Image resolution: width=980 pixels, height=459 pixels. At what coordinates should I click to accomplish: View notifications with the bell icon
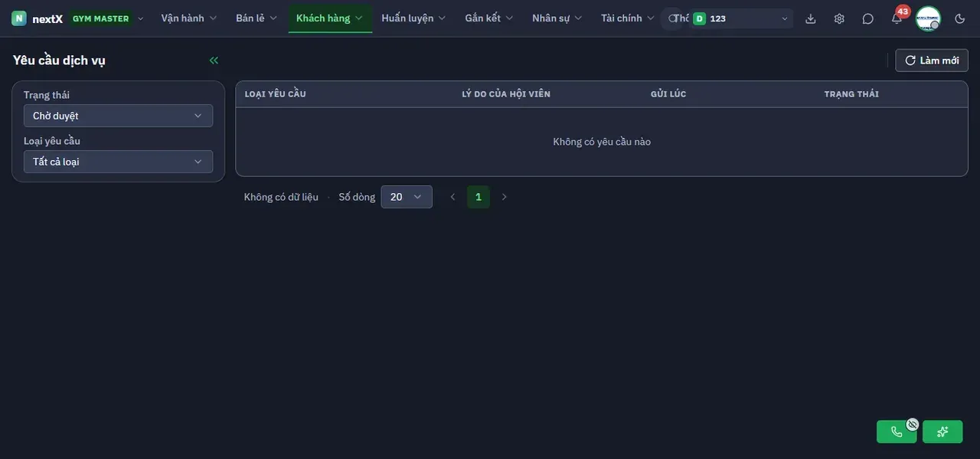[x=897, y=19]
